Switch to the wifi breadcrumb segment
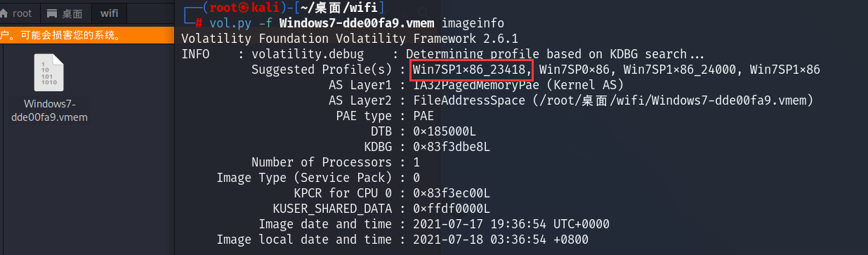The image size is (868, 255). pos(109,13)
